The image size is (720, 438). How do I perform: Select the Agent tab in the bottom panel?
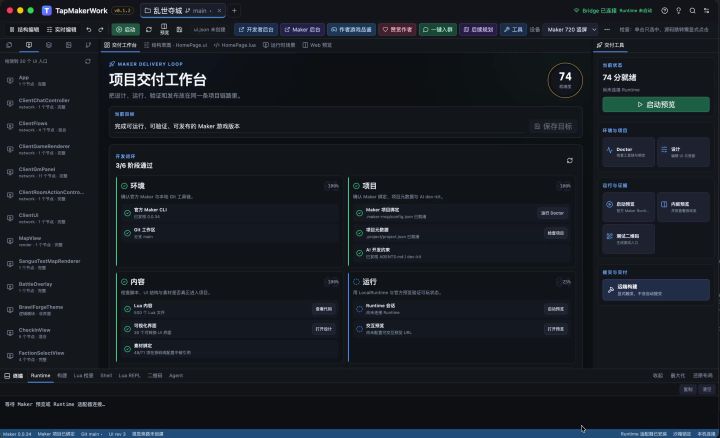176,376
